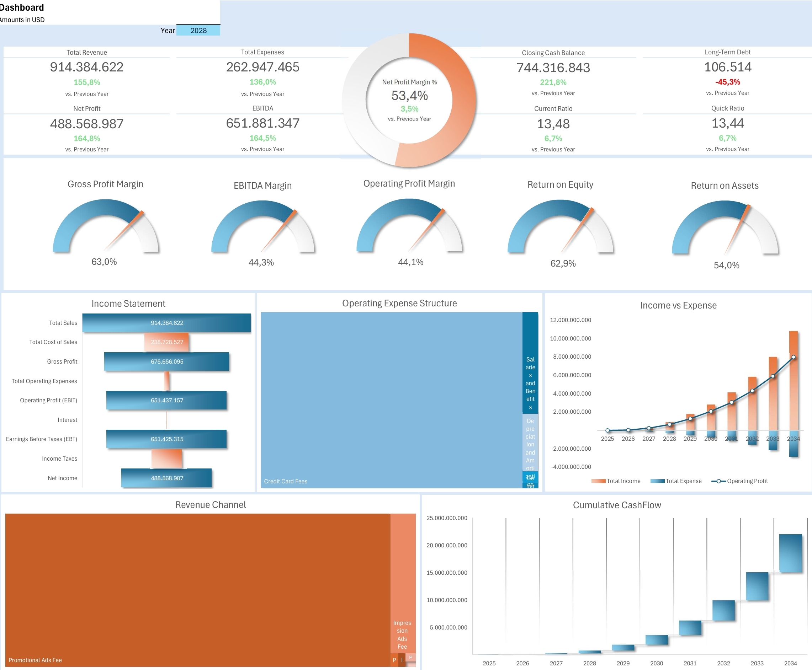Click the 164,5% EBITDA growth figure
812x670 pixels.
tap(262, 138)
